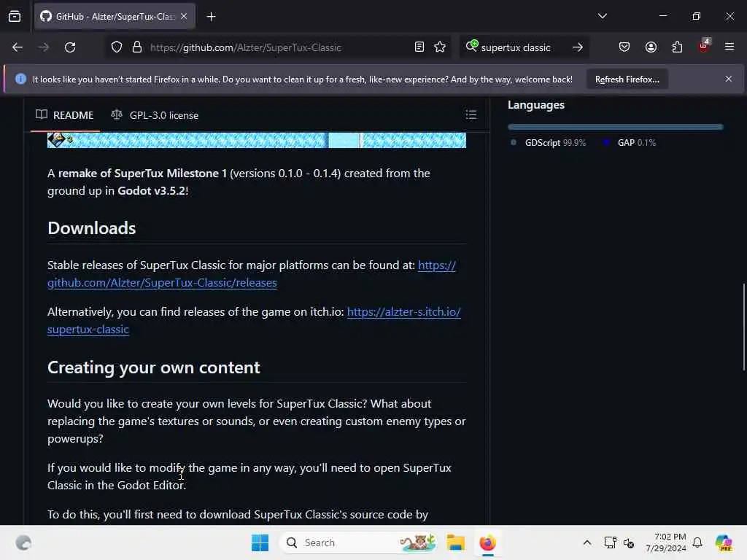This screenshot has width=747, height=560.
Task: Close the GitHub SuperTux-Classic tab
Action: 184,17
